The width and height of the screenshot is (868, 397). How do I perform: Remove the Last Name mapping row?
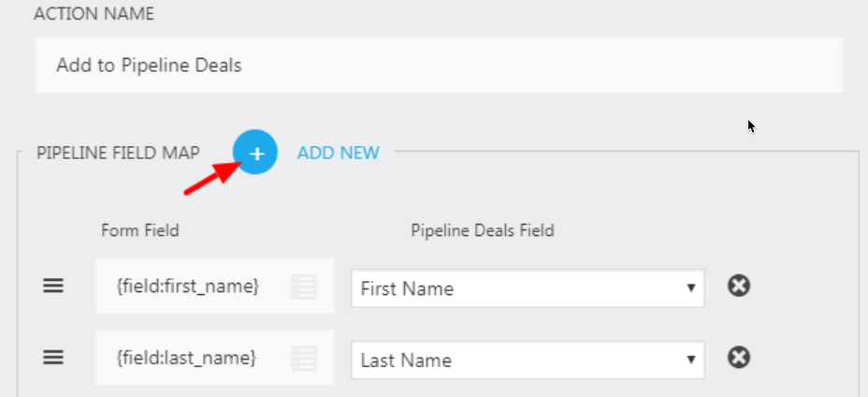(739, 357)
